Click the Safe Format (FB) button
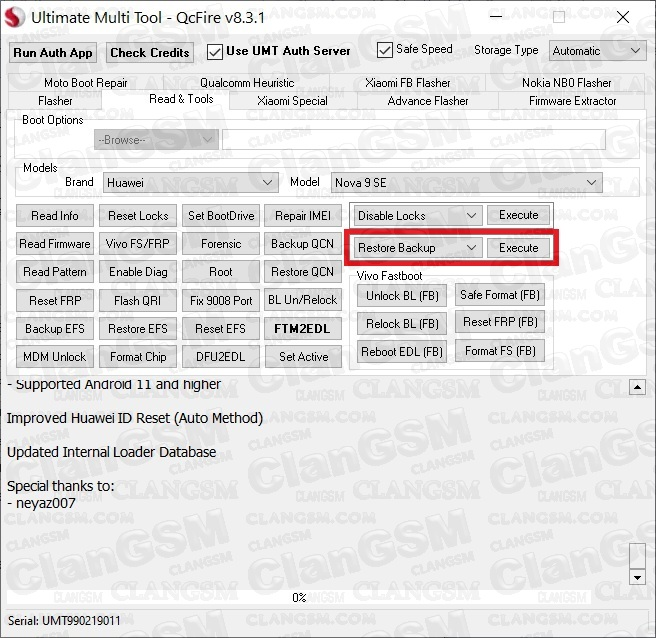656x638 pixels. (x=500, y=295)
